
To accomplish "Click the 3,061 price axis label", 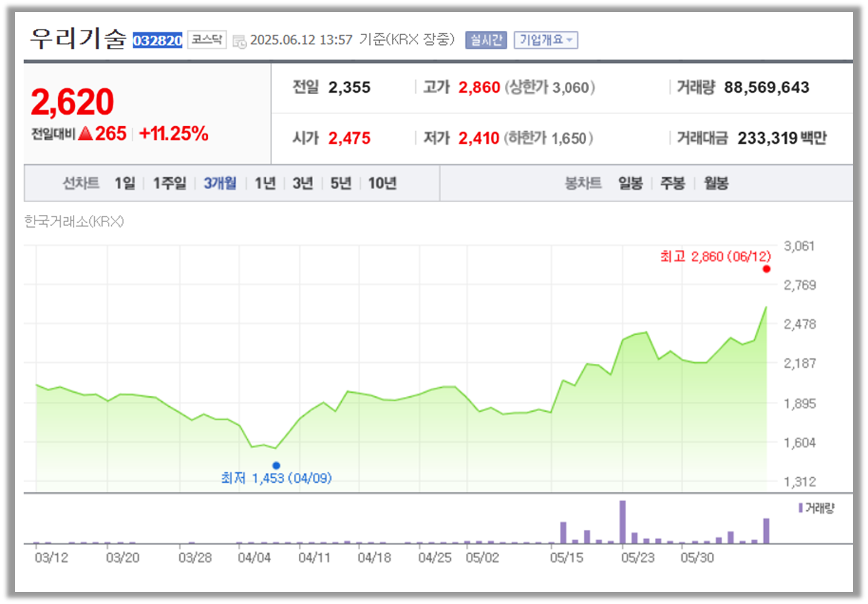I will pos(799,246).
